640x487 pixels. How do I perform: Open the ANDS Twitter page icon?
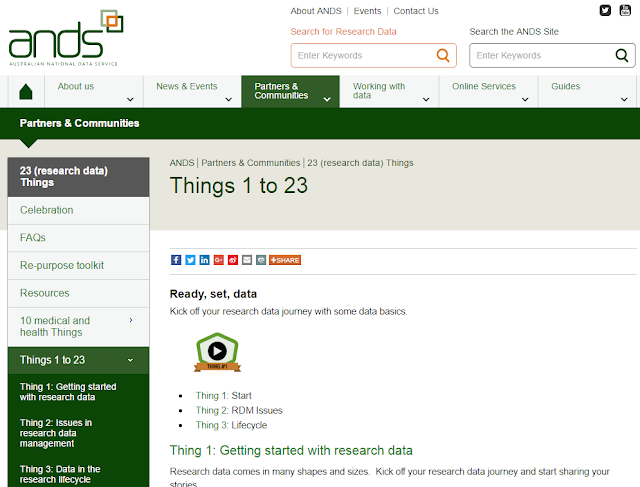coord(605,10)
